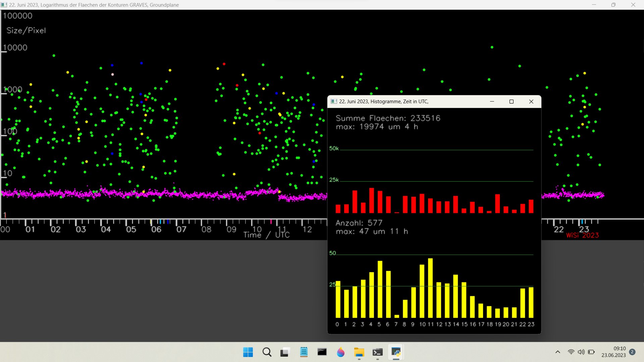Click the 'Time / UTC' axis label
This screenshot has height=362, width=644.
266,235
